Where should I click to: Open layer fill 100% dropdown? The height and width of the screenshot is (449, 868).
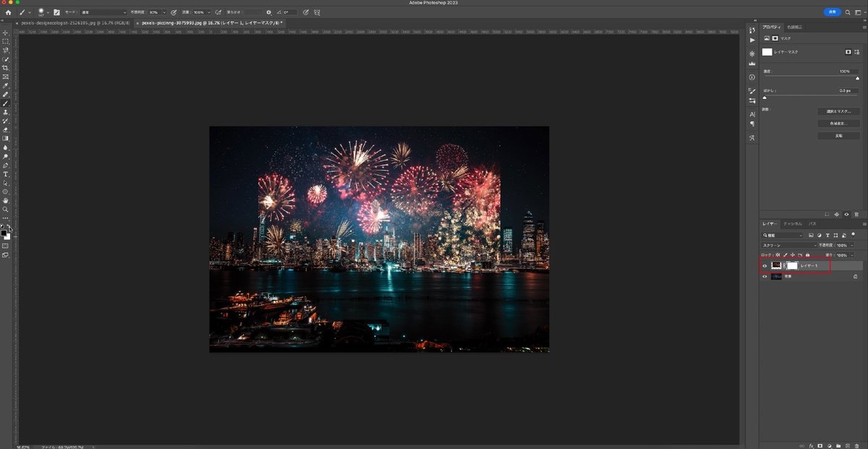[x=852, y=255]
